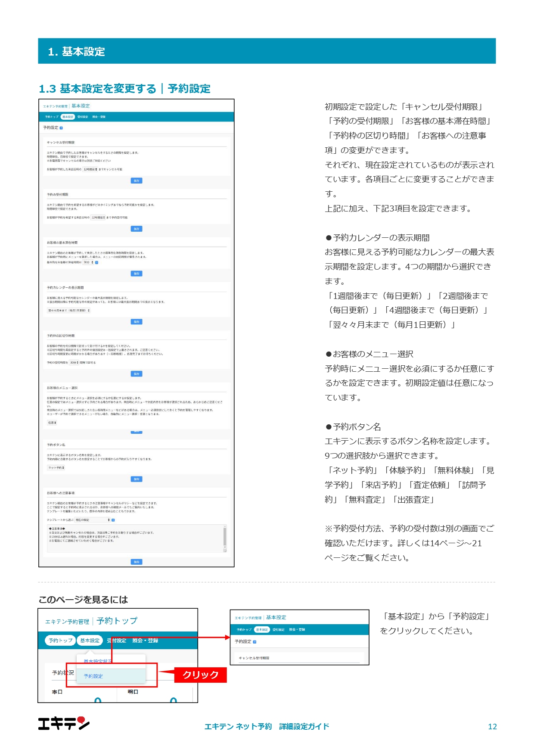The height and width of the screenshot is (756, 534).
Task: Click 保存 under the 予約枠の区切り時間 section
Action: tap(137, 374)
